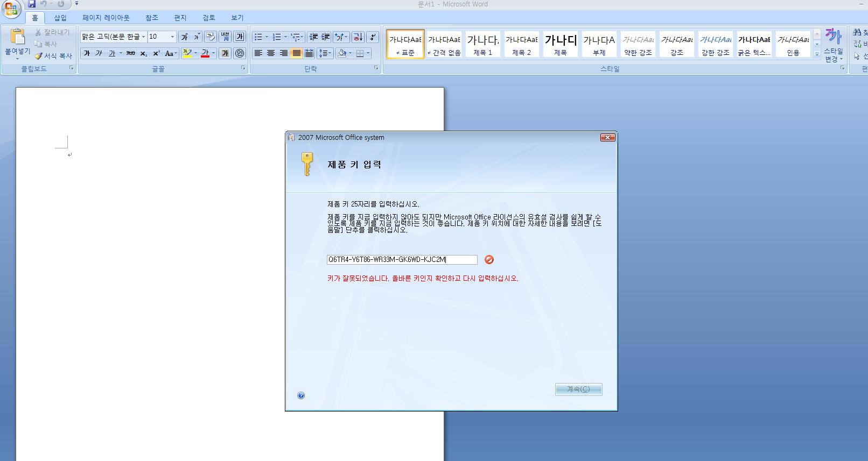Open Clipboard pane launcher in 클립보드 group
The width and height of the screenshot is (868, 461).
pos(71,68)
